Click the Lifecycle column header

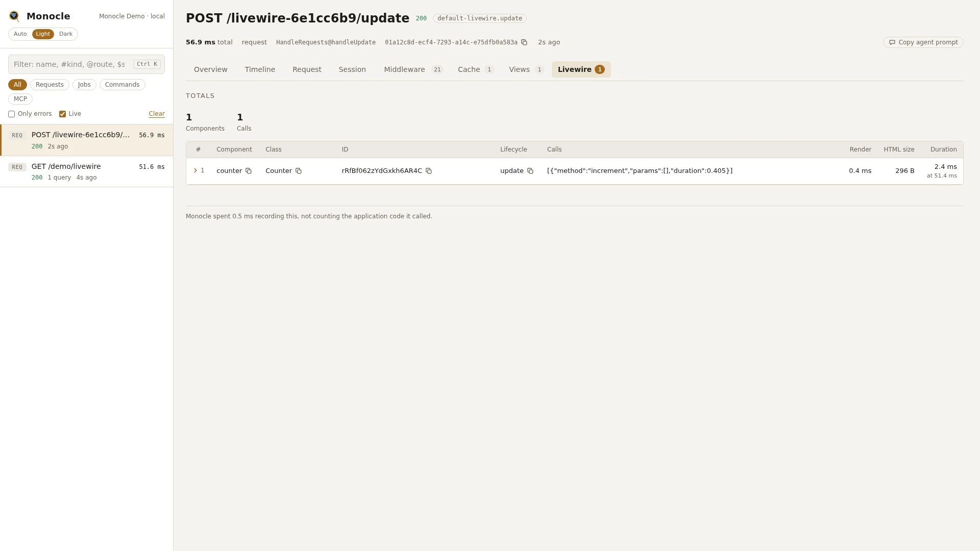point(513,149)
